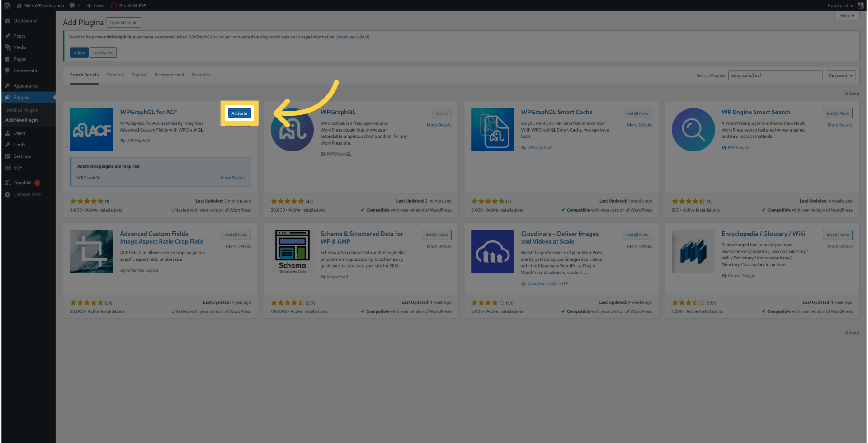The width and height of the screenshot is (868, 443).
Task: Install the ACF Image Aspect Ratio Crop Field plugin
Action: point(236,235)
